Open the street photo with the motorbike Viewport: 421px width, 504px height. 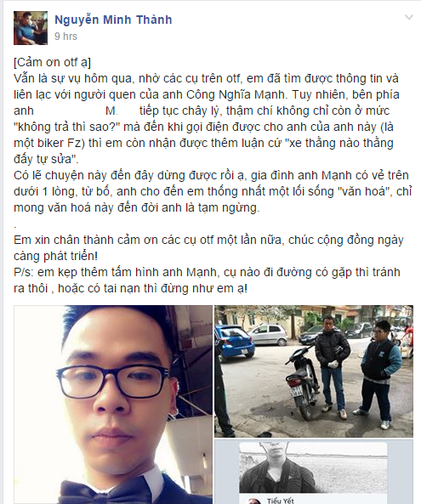pyautogui.click(x=314, y=371)
